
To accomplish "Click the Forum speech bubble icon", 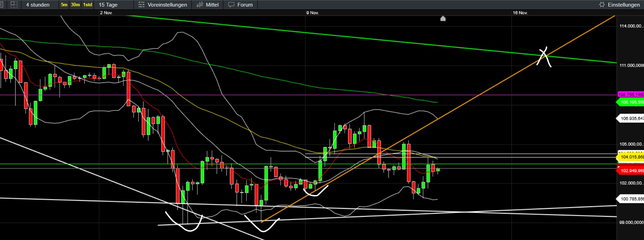I will [x=231, y=5].
